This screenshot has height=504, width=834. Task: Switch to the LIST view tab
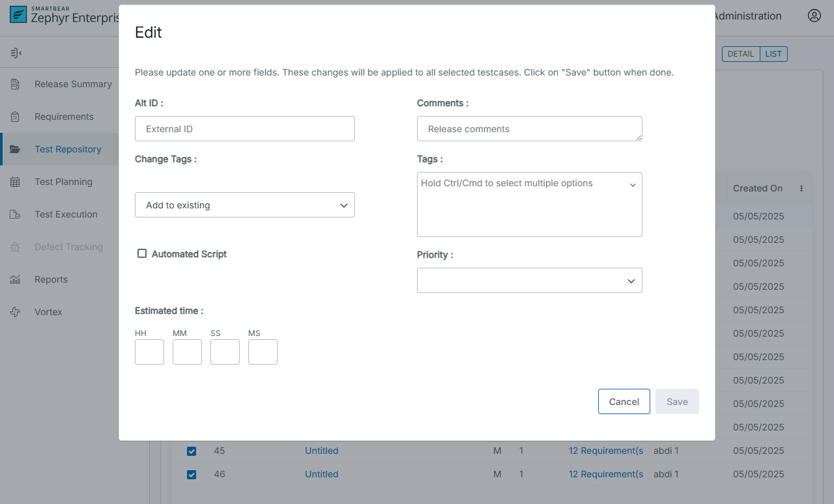click(773, 54)
